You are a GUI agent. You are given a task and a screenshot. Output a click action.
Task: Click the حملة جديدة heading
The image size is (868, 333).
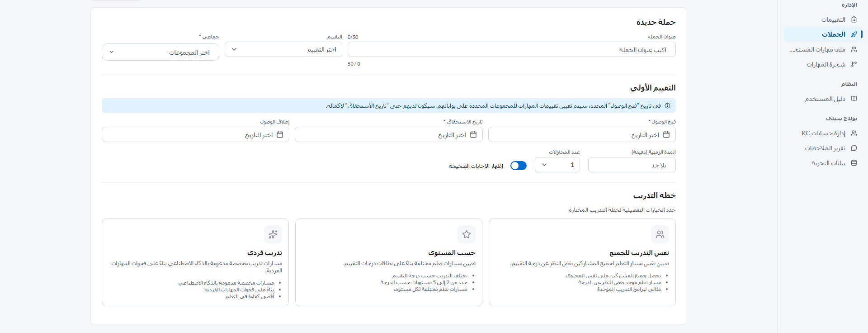click(x=656, y=22)
